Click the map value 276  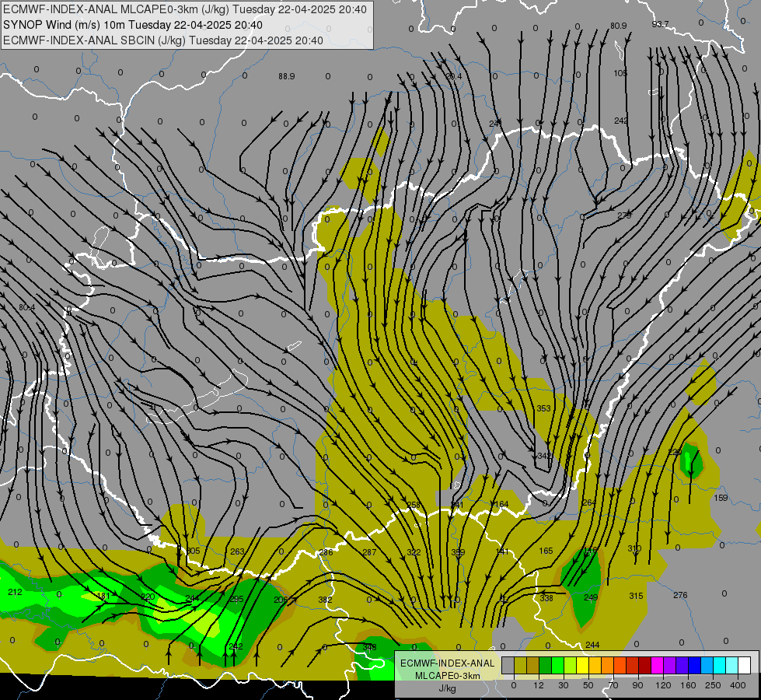[x=680, y=595]
